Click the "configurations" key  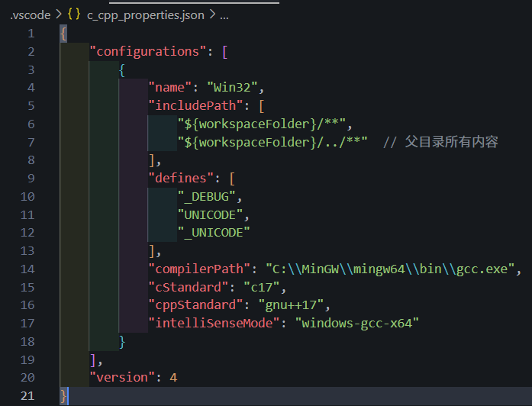point(148,52)
